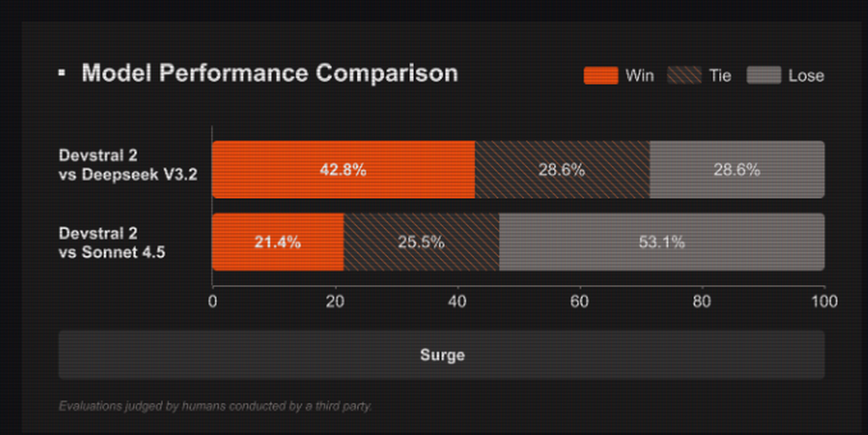868x435 pixels.
Task: Click the 60 tick on the axis
Action: click(579, 302)
